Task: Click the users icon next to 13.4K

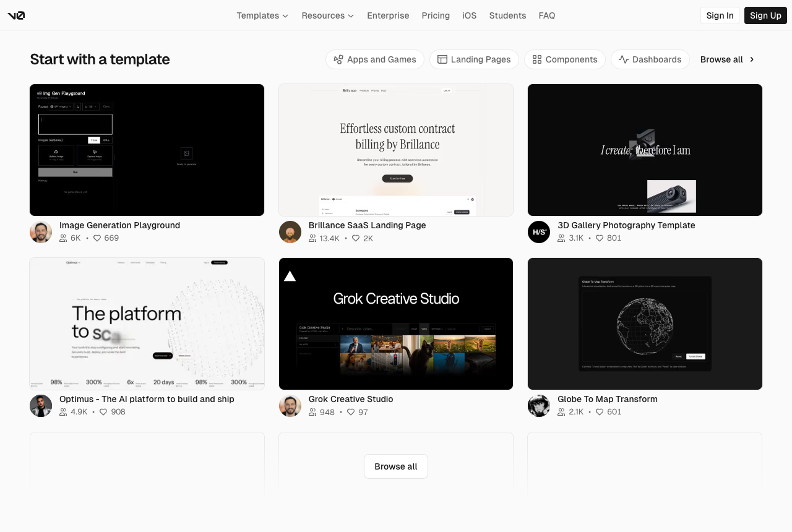Action: (x=312, y=238)
